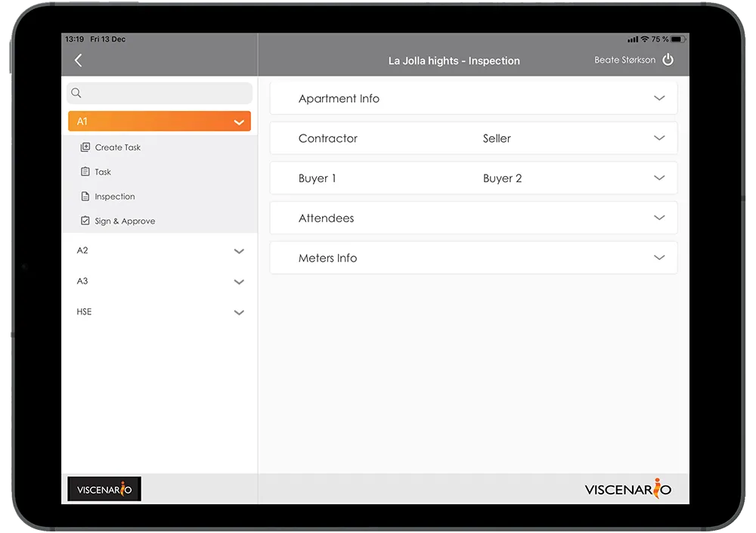756x533 pixels.
Task: Tap the Task clipboard icon
Action: click(85, 172)
